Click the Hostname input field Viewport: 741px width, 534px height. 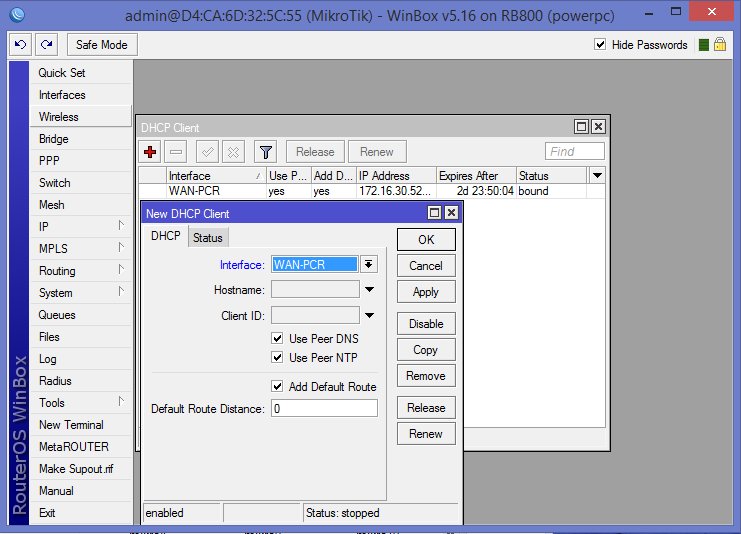pos(315,289)
